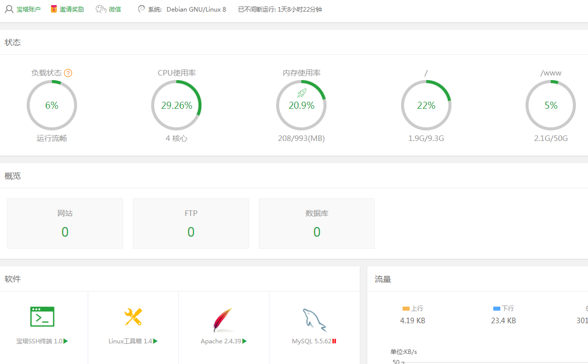This screenshot has height=364, width=588.
Task: Click the user account icon
Action: 9,10
